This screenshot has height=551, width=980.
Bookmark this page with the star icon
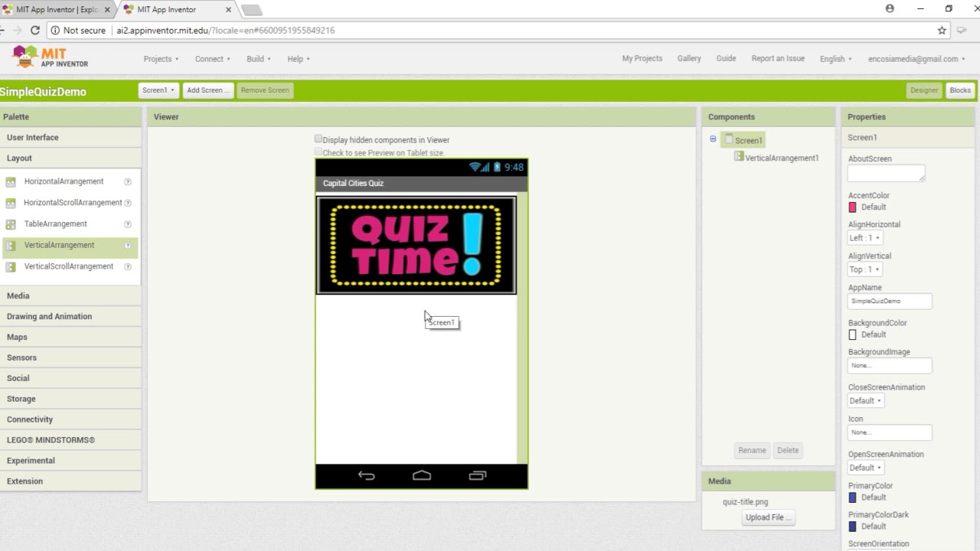[942, 30]
